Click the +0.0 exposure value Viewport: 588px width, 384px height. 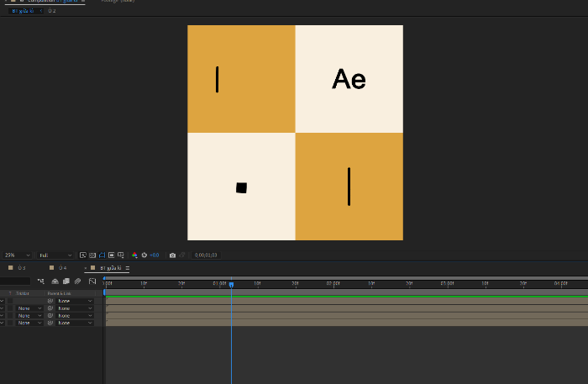coord(155,255)
